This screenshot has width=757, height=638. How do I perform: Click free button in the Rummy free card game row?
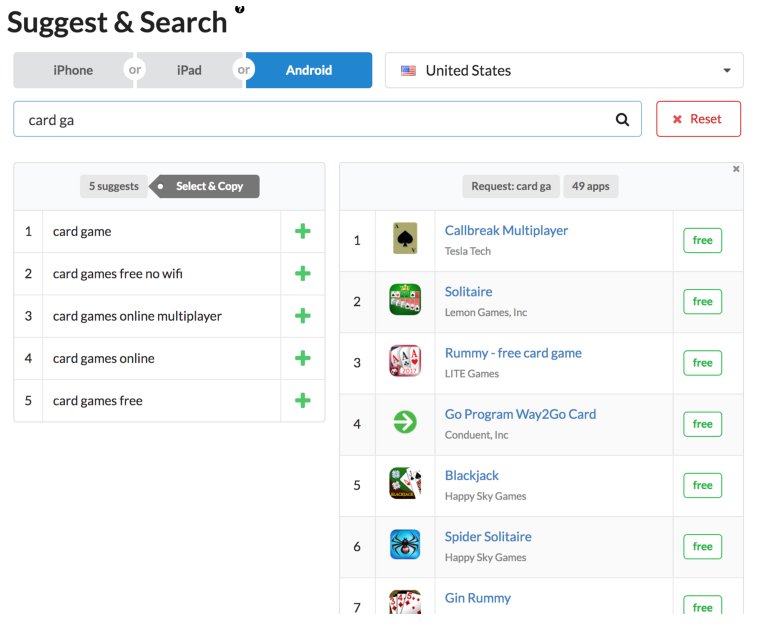tap(702, 363)
